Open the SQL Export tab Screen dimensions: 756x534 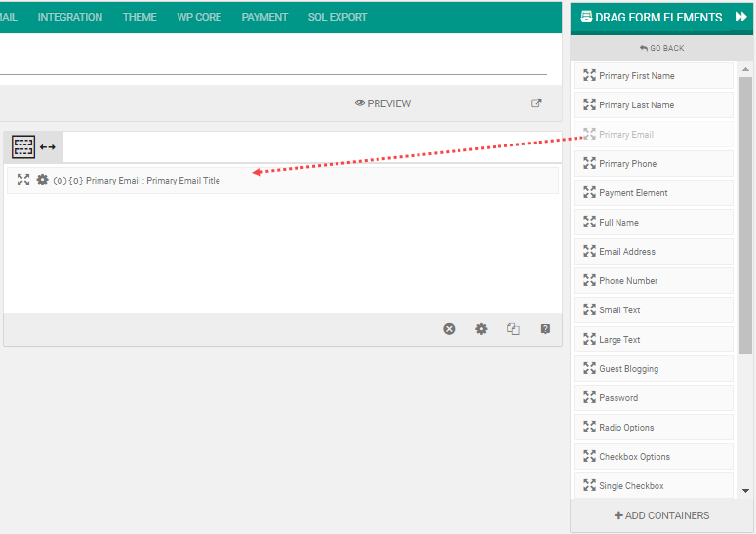[338, 17]
